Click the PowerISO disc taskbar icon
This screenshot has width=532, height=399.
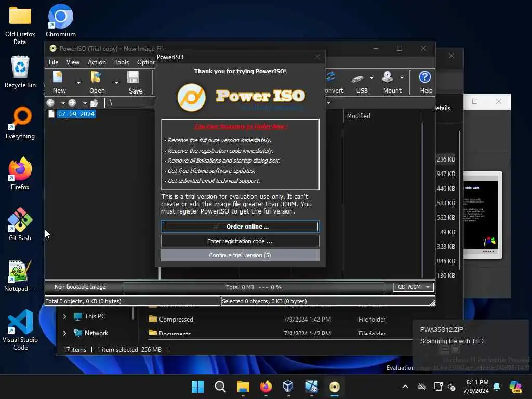[x=334, y=387]
